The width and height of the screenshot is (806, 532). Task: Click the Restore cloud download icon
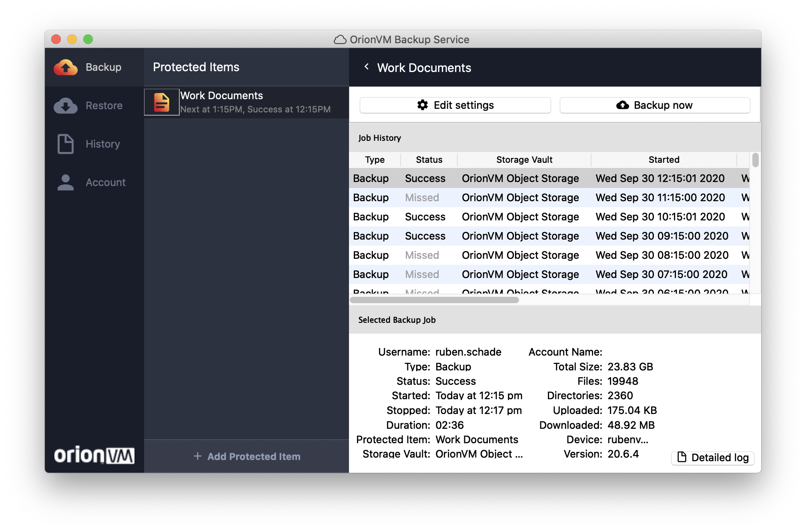pyautogui.click(x=66, y=106)
